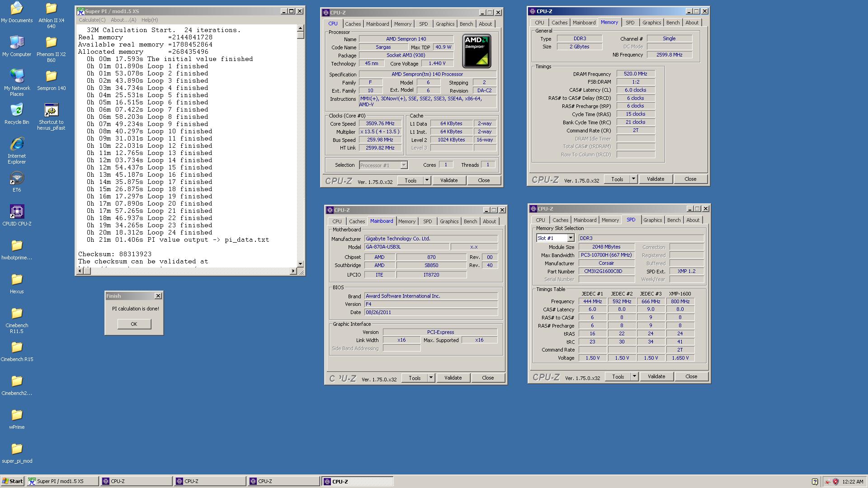Click the AMD Sempron logo in CPU-Z

[x=476, y=51]
